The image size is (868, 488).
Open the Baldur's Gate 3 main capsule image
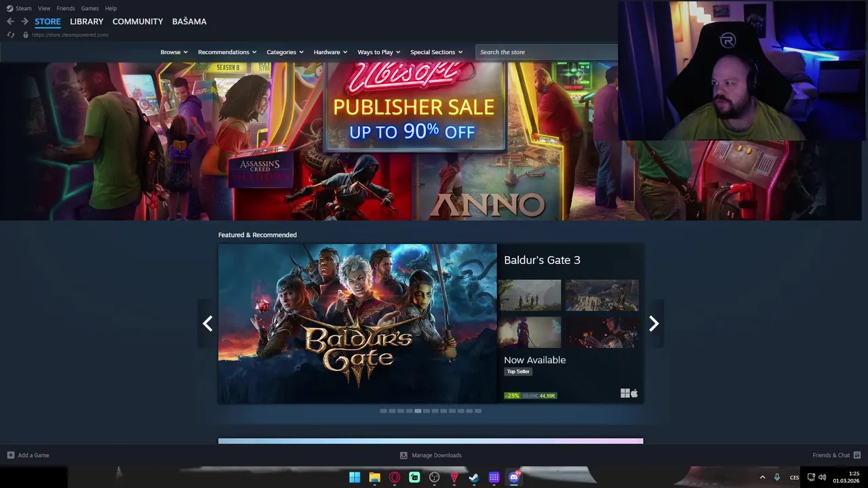pyautogui.click(x=357, y=324)
